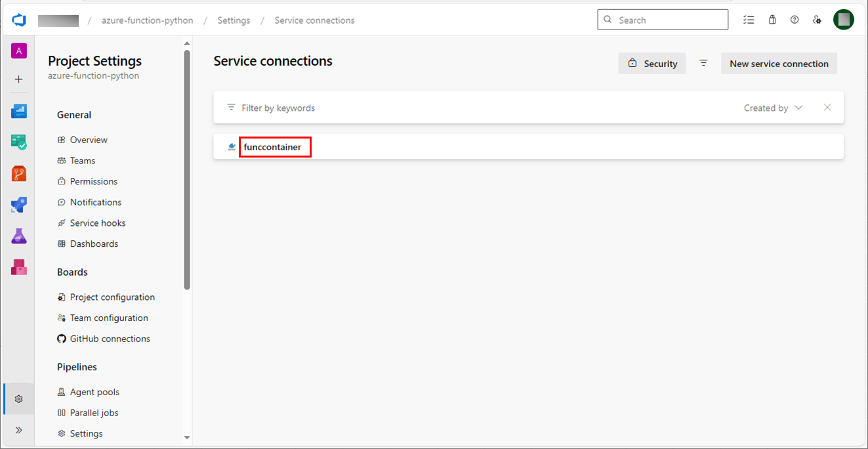Screen dimensions: 868x449
Task: Open the work items list icon in header
Action: [749, 20]
